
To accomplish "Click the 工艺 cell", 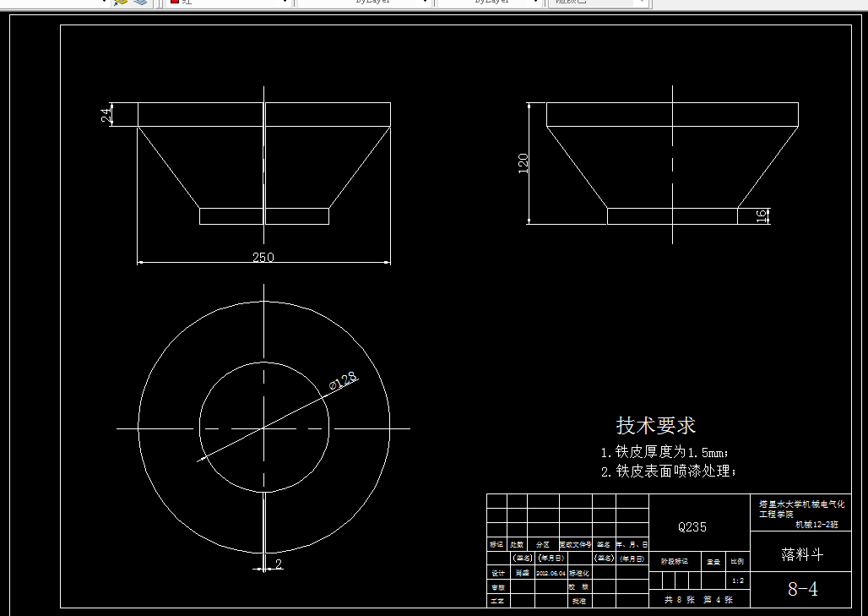I will click(x=498, y=601).
